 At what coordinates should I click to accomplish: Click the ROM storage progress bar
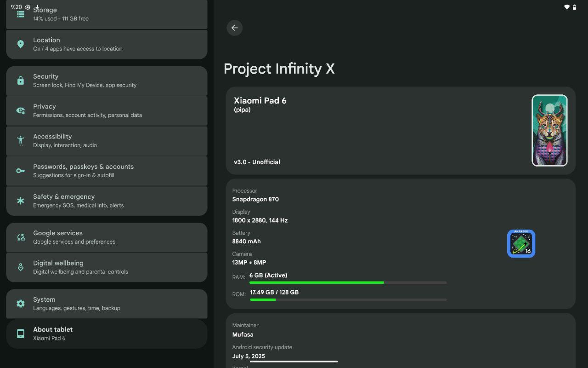348,299
